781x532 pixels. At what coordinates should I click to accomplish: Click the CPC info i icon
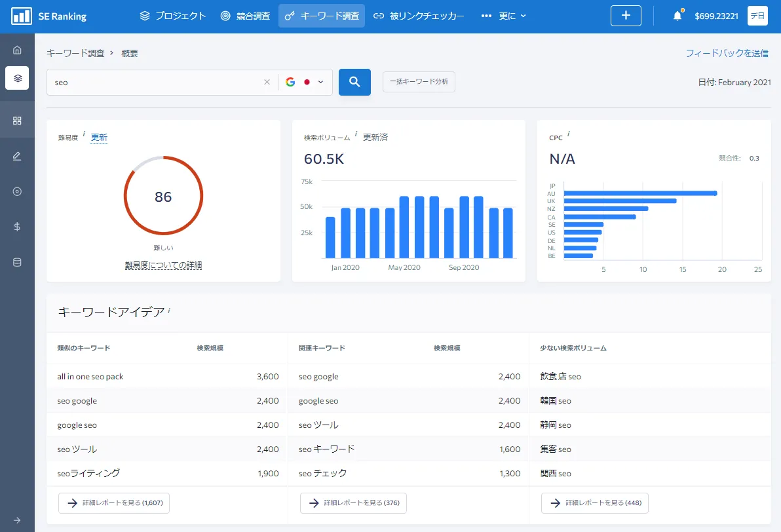568,134
